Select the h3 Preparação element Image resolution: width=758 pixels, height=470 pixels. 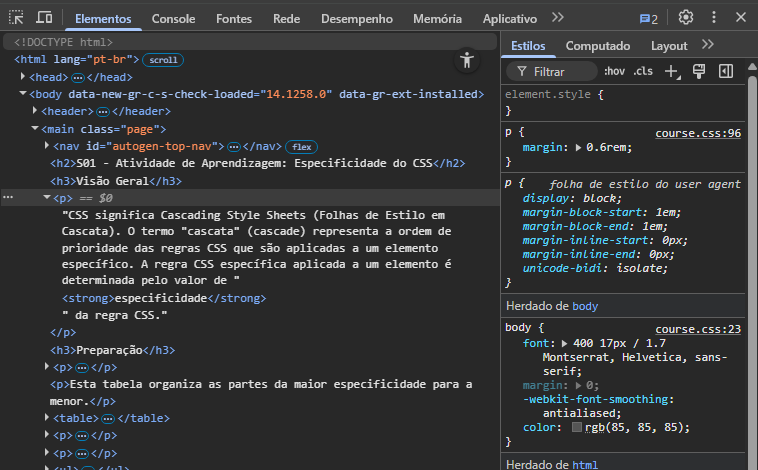point(113,350)
